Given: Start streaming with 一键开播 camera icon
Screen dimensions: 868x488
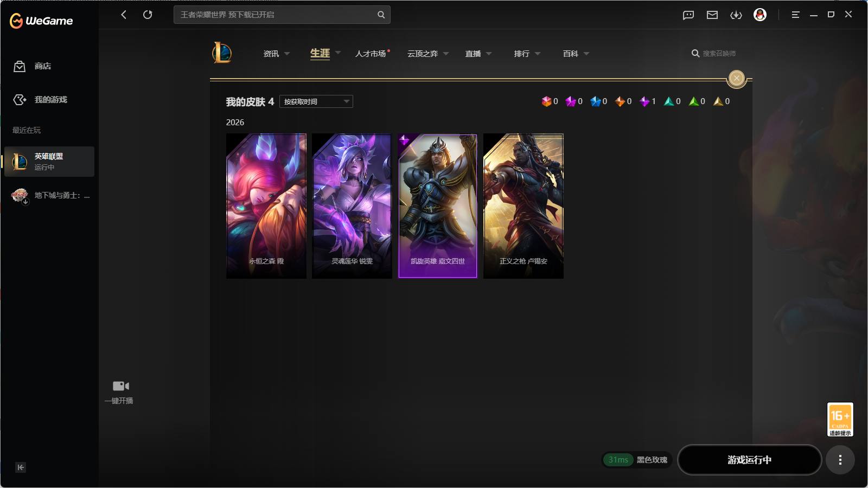Looking at the screenshot, I should [120, 386].
